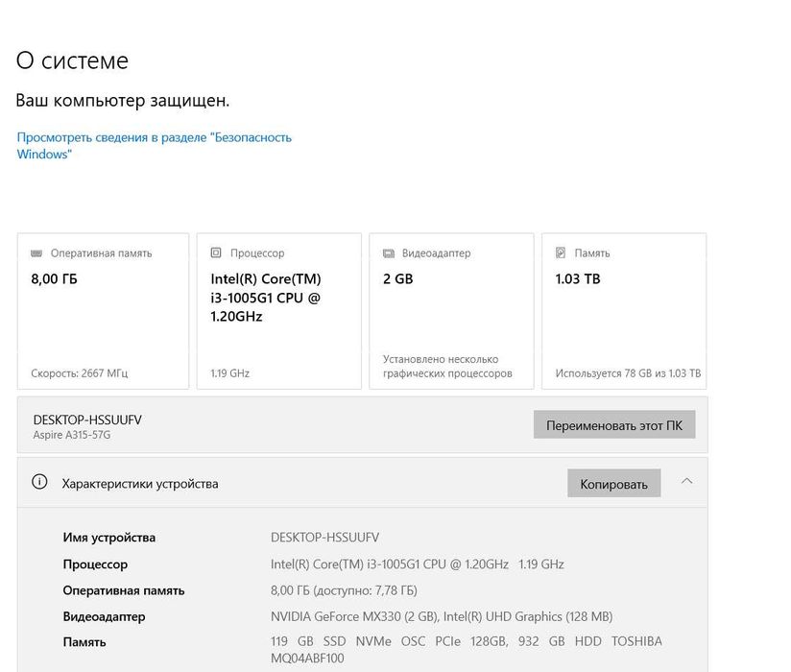Click the Rename this PC button

[614, 424]
